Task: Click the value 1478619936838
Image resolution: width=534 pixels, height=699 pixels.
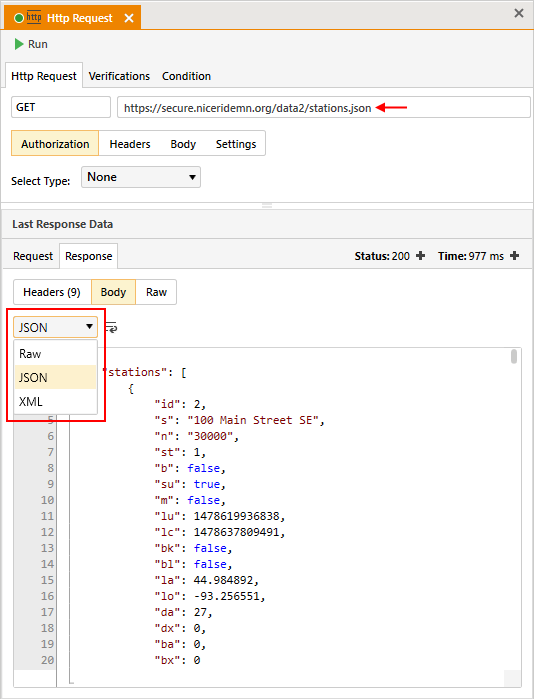Action: point(236,516)
